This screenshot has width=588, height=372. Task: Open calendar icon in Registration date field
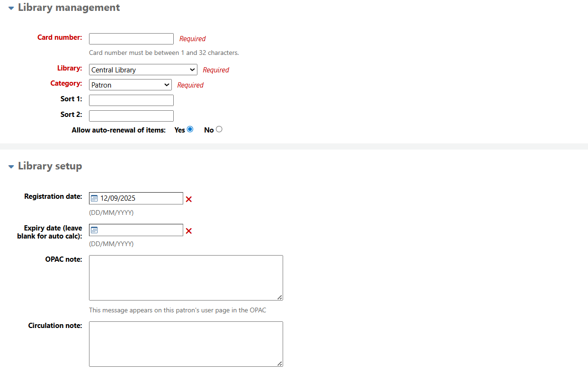[94, 198]
